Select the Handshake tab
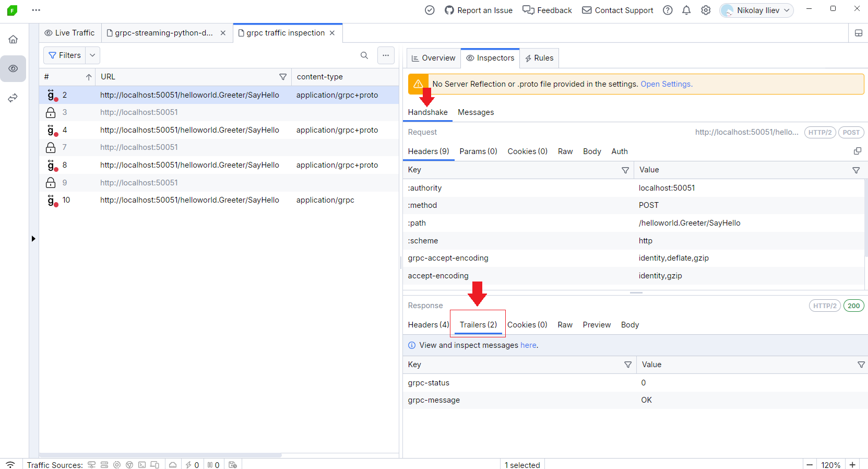The width and height of the screenshot is (868, 469). (427, 112)
